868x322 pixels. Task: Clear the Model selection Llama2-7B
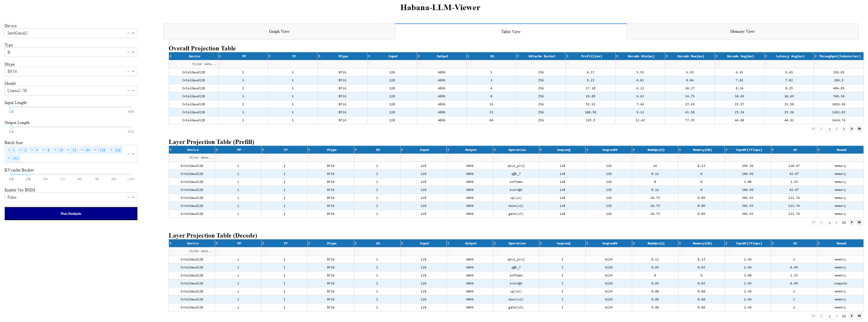128,91
